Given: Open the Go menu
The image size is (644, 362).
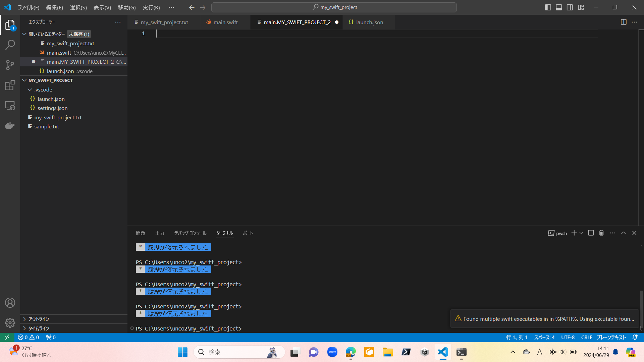Looking at the screenshot, I should tap(127, 7).
